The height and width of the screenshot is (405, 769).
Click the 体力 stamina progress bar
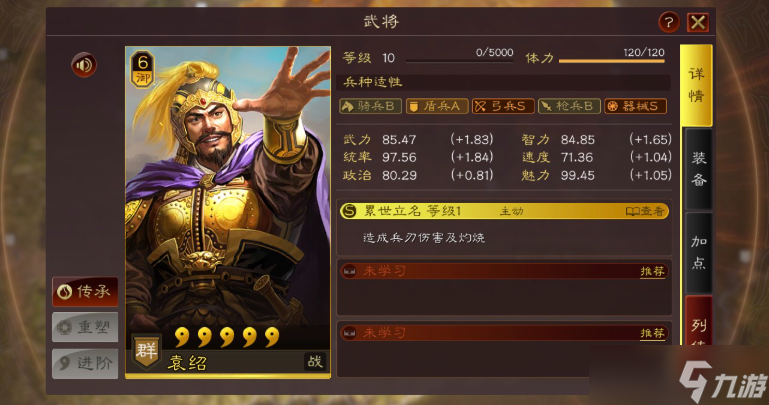point(612,61)
